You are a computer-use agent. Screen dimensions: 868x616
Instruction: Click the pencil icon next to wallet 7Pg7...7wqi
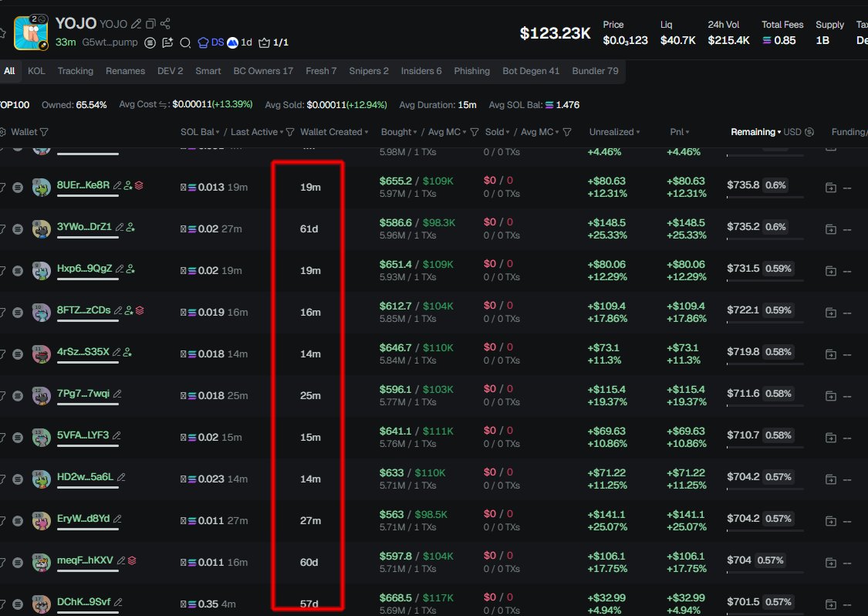point(117,394)
